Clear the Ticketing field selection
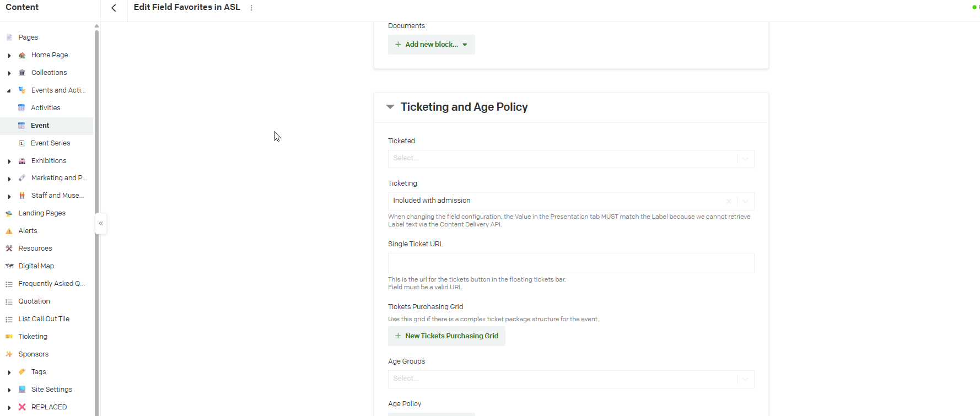 [x=729, y=201]
